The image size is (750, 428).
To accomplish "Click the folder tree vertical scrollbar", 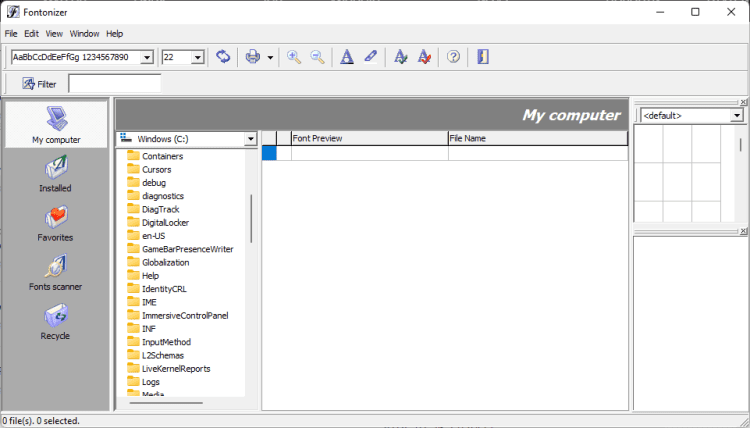I will point(251,219).
